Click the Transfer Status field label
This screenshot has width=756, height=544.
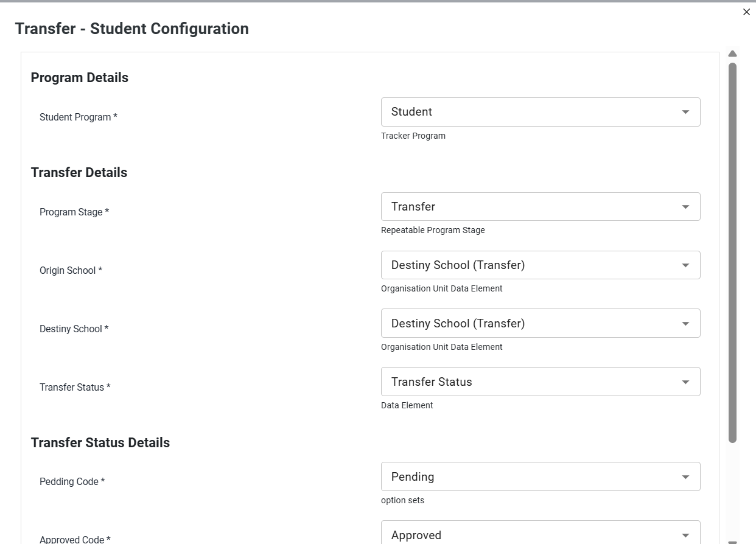(75, 387)
